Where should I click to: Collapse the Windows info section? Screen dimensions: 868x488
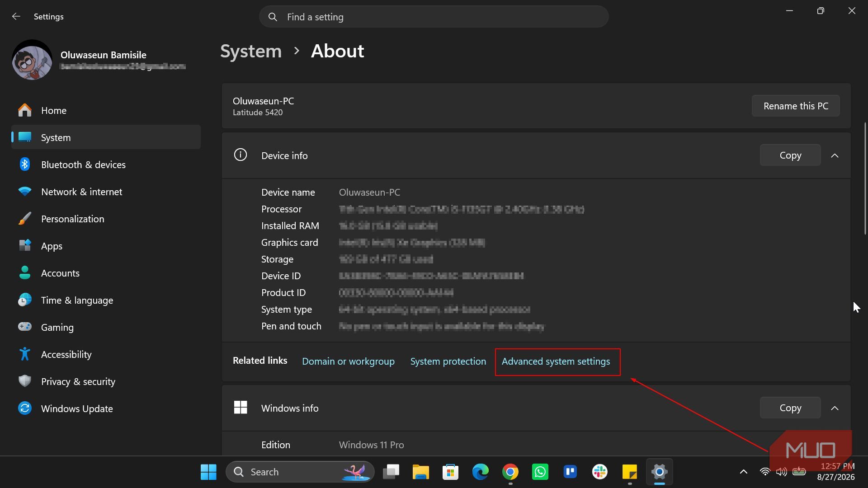click(835, 408)
